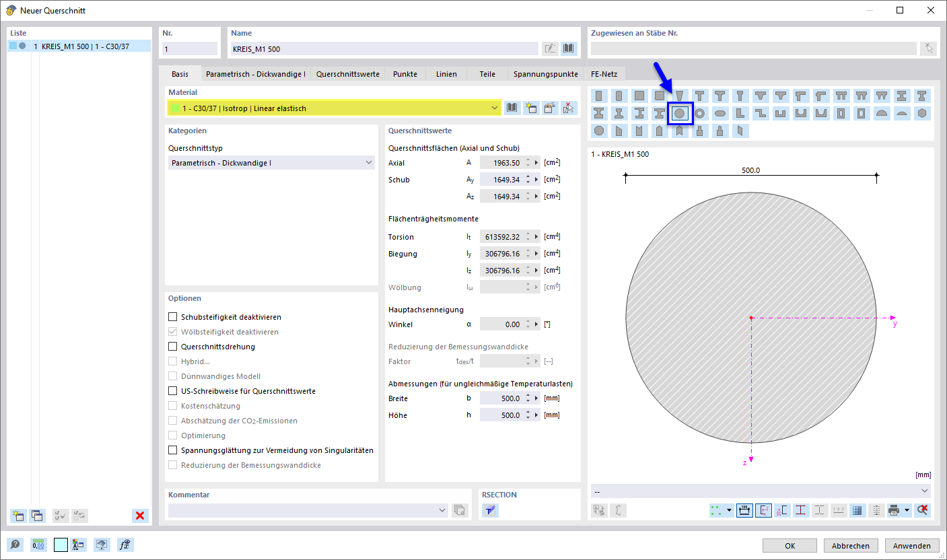Click the Anwenden button

tap(912, 546)
